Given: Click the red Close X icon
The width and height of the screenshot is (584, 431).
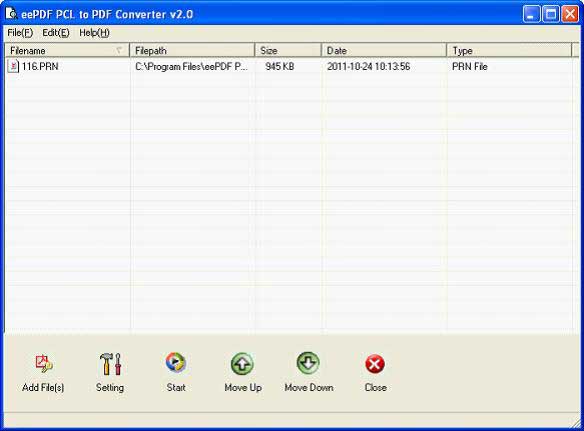Looking at the screenshot, I should tap(375, 364).
